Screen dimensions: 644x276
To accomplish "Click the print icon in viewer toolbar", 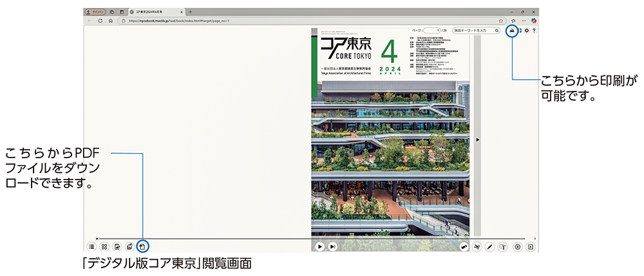I will tap(513, 30).
